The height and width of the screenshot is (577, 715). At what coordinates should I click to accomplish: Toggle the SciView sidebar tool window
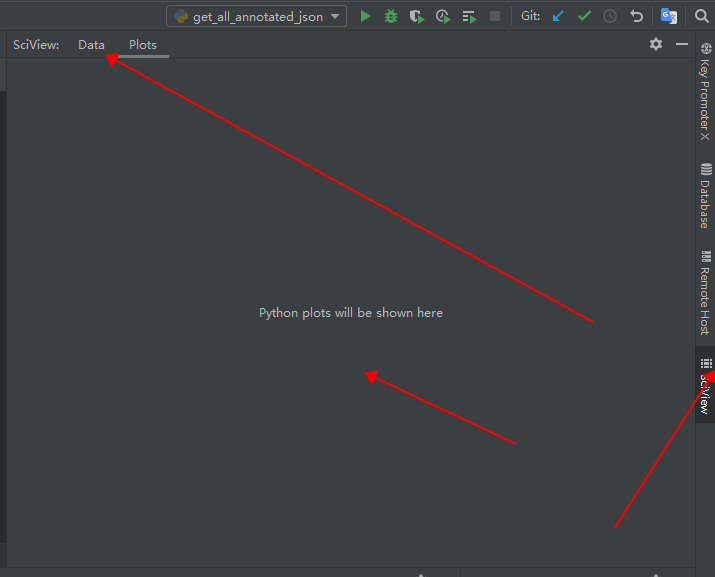[705, 385]
